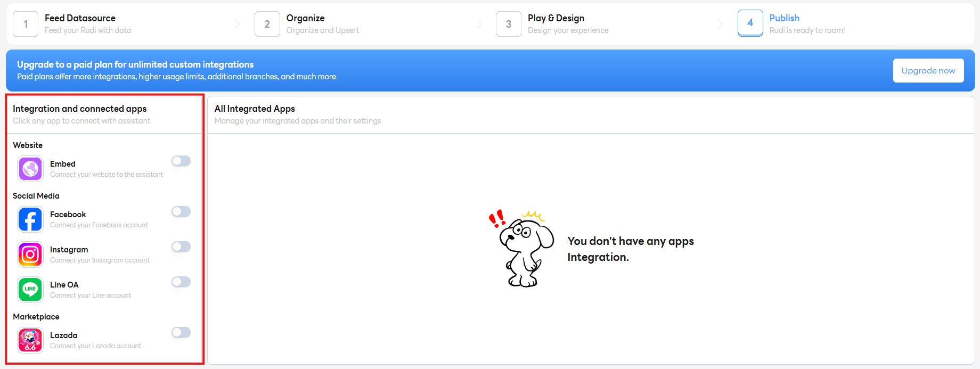Screen dimensions: 980x369
Task: Switch on the Lazada integration
Action: [181, 332]
